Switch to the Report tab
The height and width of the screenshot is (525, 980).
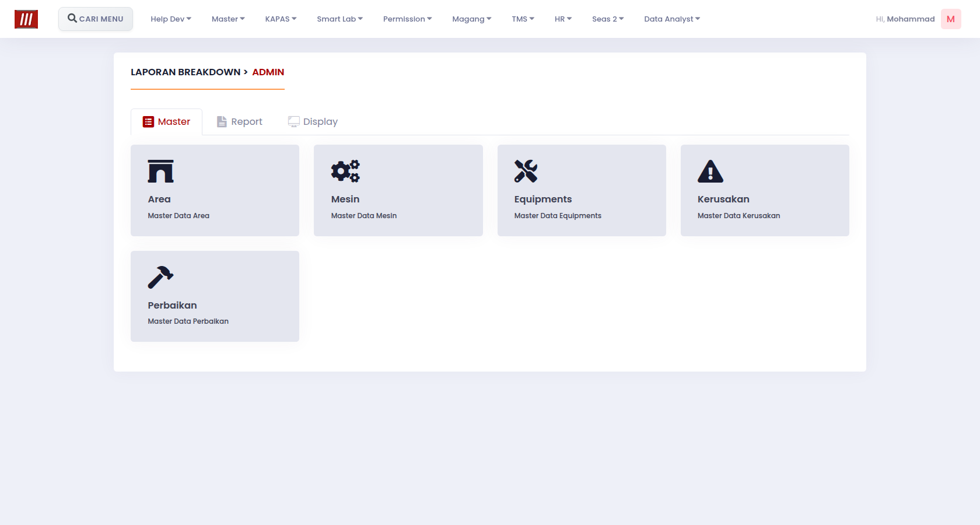click(x=240, y=121)
